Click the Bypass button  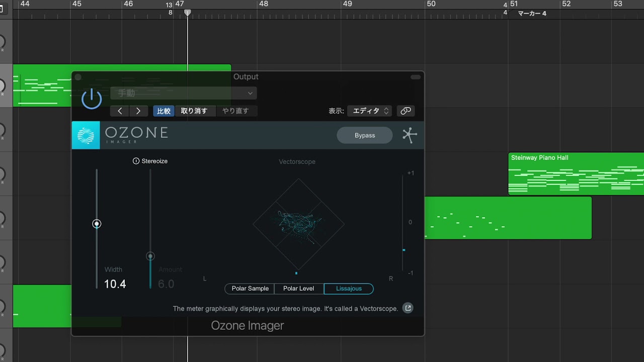(365, 135)
